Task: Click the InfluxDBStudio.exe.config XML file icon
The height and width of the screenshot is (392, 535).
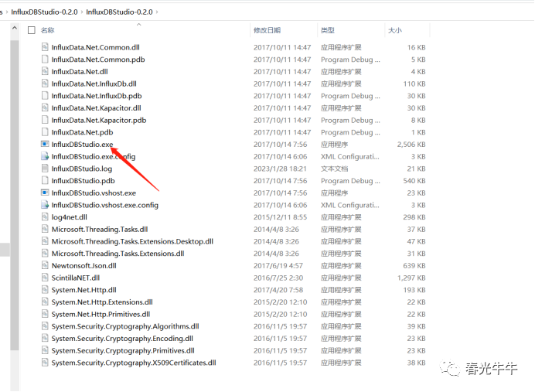Action: pyautogui.click(x=45, y=157)
